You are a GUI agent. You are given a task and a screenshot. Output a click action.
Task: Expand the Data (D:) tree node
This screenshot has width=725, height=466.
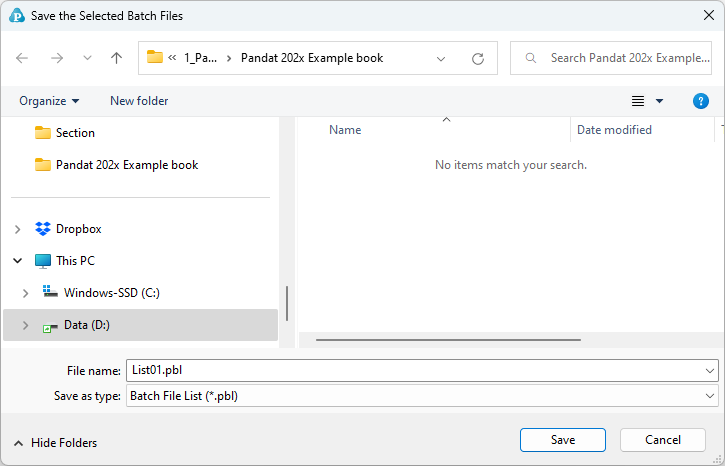23,325
